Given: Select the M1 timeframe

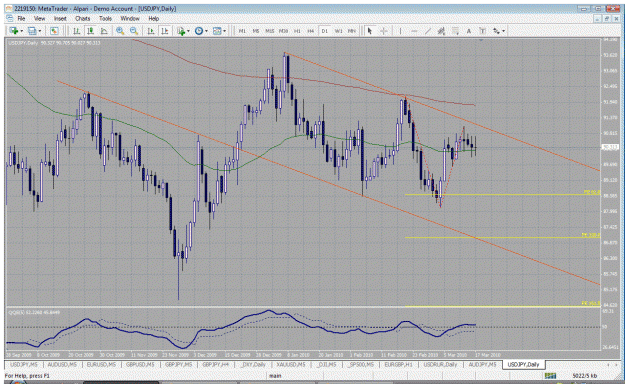Looking at the screenshot, I should tap(242, 31).
